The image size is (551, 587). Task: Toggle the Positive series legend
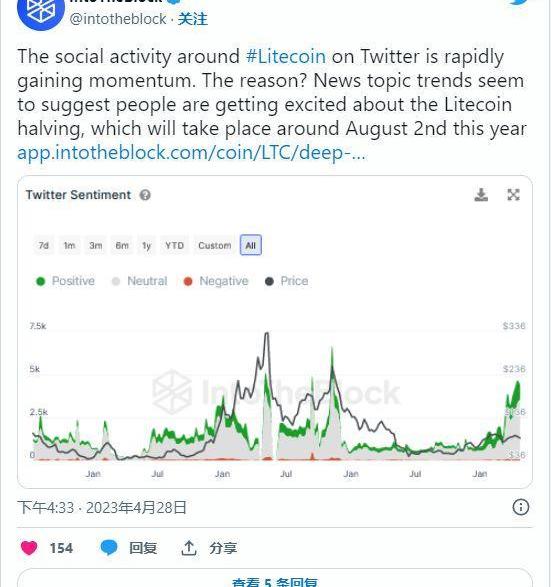pos(66,281)
